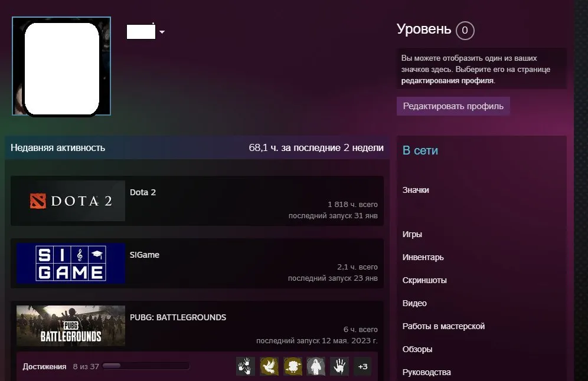Open the SIGame logo banner

click(x=70, y=264)
